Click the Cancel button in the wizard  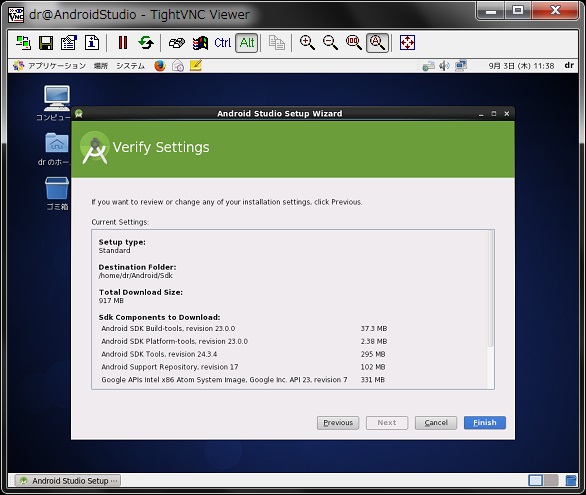(436, 423)
